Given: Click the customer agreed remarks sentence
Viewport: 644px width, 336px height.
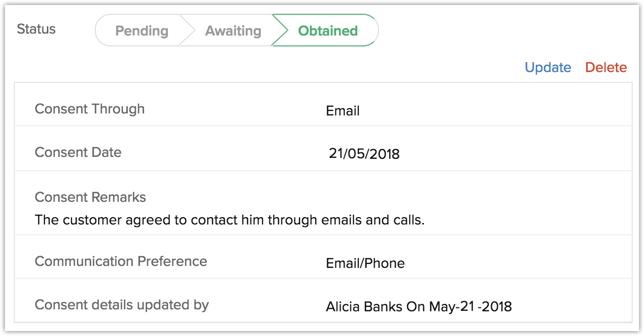Looking at the screenshot, I should point(229,220).
